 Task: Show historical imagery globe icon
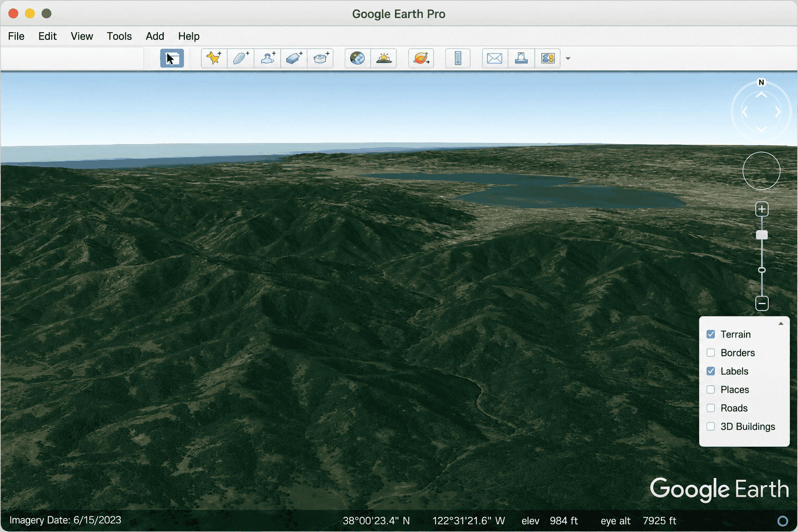pos(357,58)
